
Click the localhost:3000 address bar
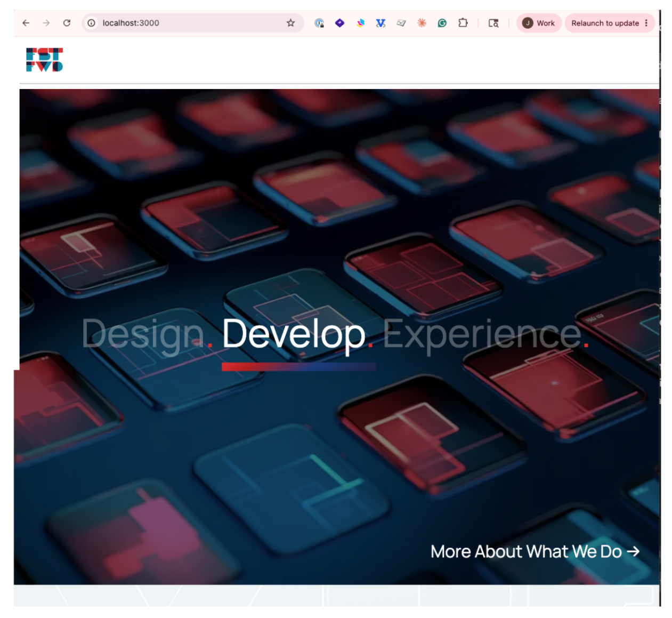coord(192,23)
